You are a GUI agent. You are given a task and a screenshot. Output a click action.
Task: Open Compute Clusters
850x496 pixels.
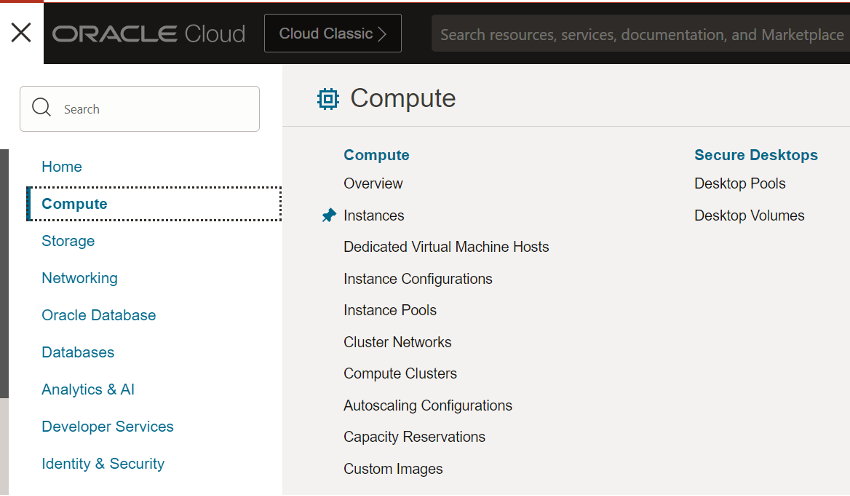tap(400, 374)
